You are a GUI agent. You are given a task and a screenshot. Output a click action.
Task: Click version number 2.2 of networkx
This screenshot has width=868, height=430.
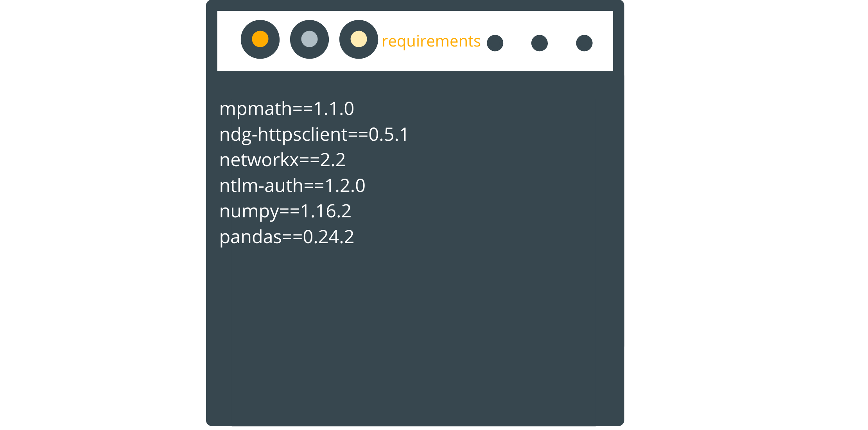(x=333, y=160)
